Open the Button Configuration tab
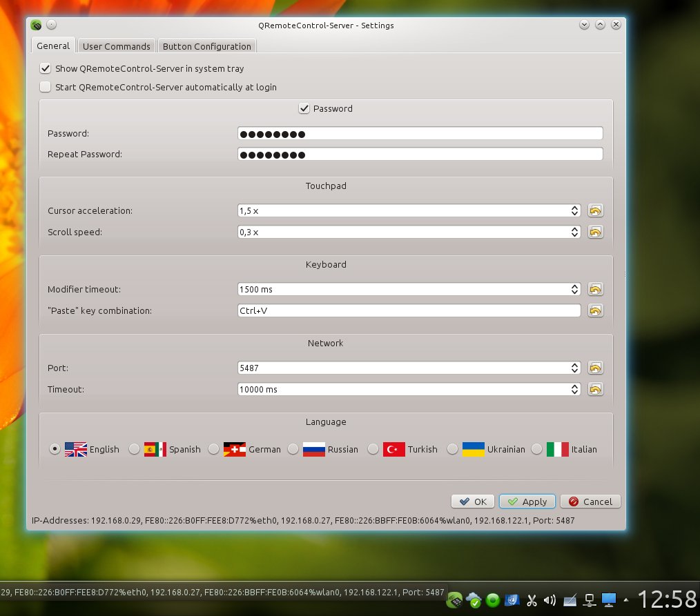This screenshot has width=700, height=616. [206, 46]
